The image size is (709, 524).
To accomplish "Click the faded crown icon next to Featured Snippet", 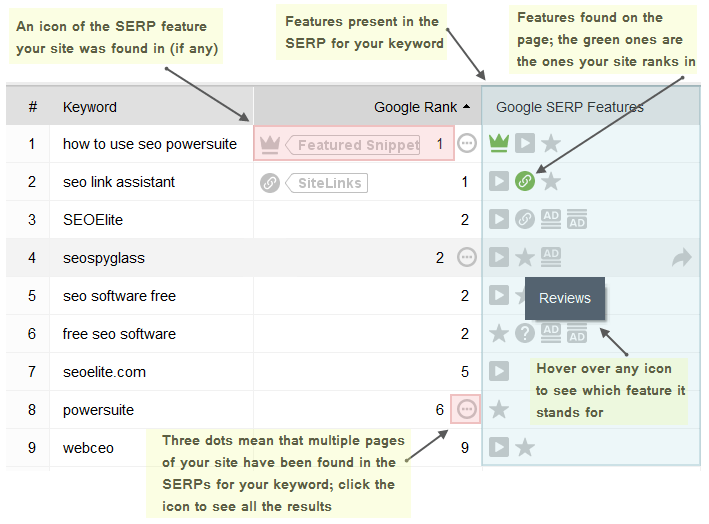I will (x=270, y=145).
